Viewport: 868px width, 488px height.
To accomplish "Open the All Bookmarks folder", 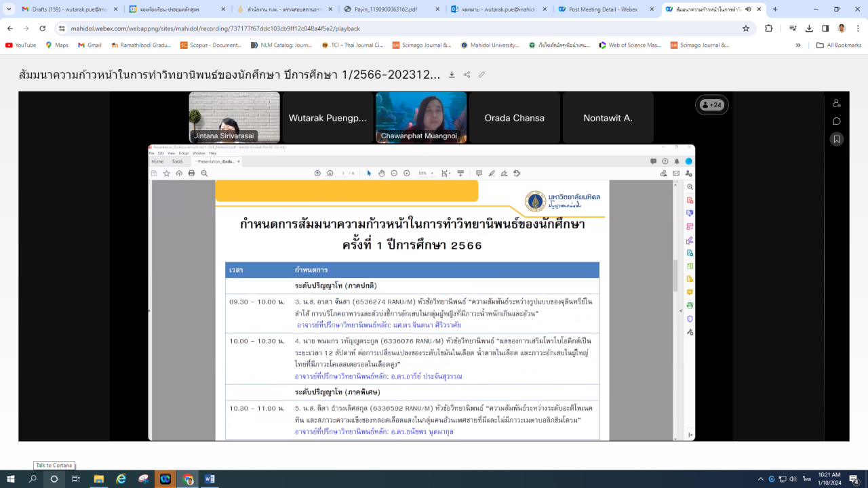I will 838,45.
